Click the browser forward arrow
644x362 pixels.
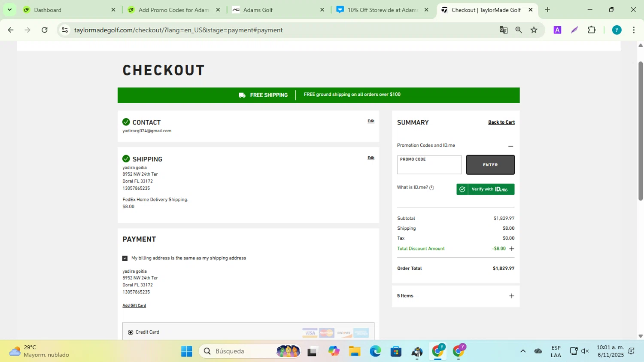point(27,30)
